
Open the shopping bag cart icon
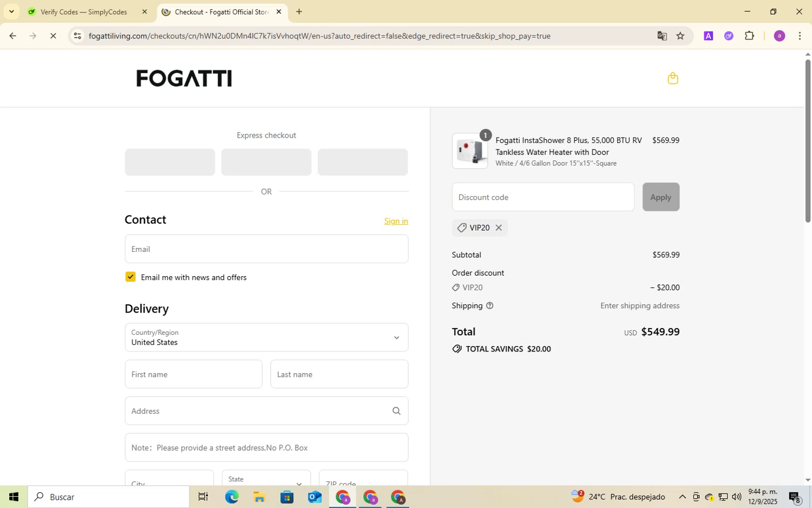[x=673, y=79]
